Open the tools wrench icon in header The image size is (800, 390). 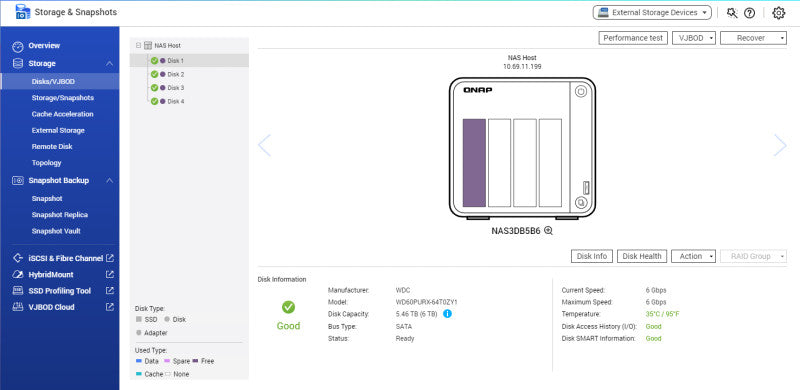pyautogui.click(x=732, y=13)
